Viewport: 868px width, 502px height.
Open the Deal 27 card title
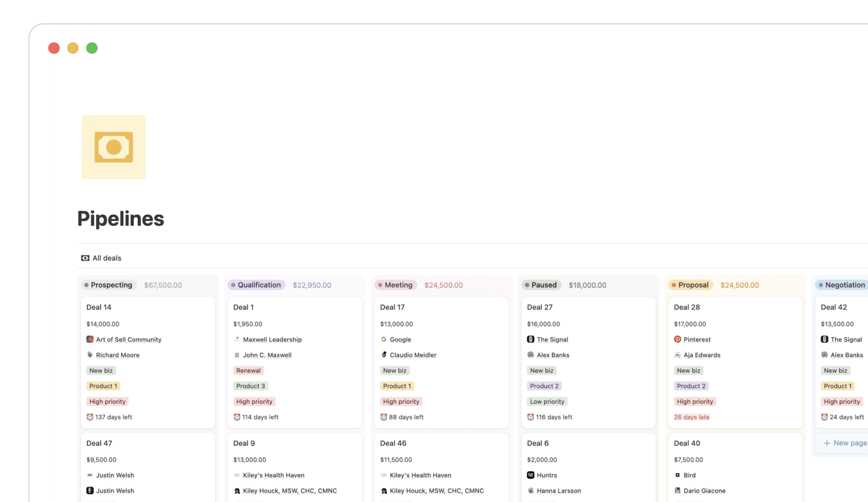pos(540,307)
